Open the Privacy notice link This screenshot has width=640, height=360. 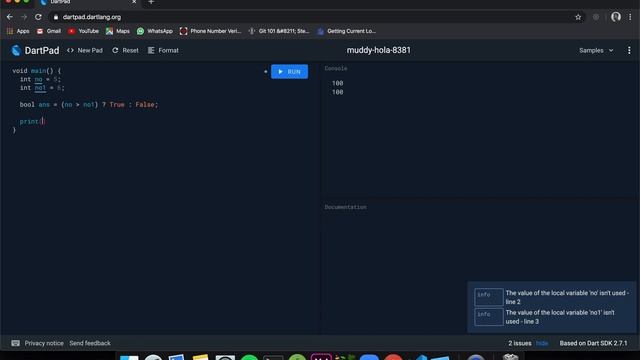[x=44, y=343]
